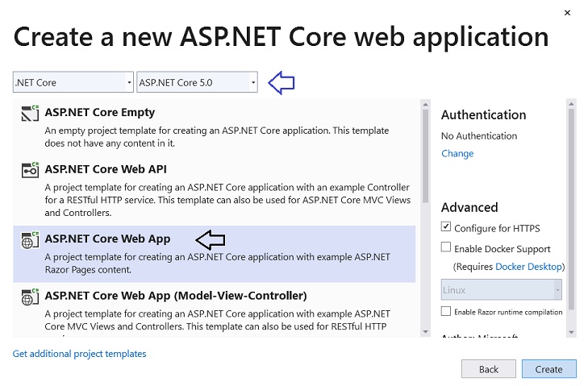
Task: Click the Model-View-Controller template icon
Action: coord(30,297)
